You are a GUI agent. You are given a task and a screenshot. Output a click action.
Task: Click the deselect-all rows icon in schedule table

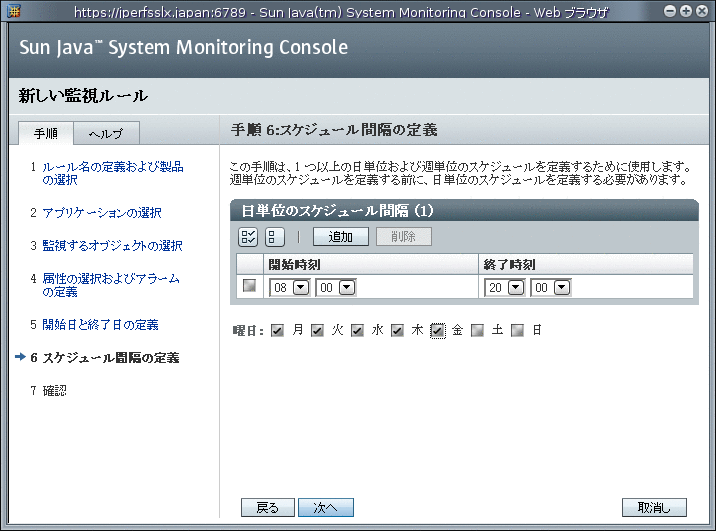tap(274, 237)
